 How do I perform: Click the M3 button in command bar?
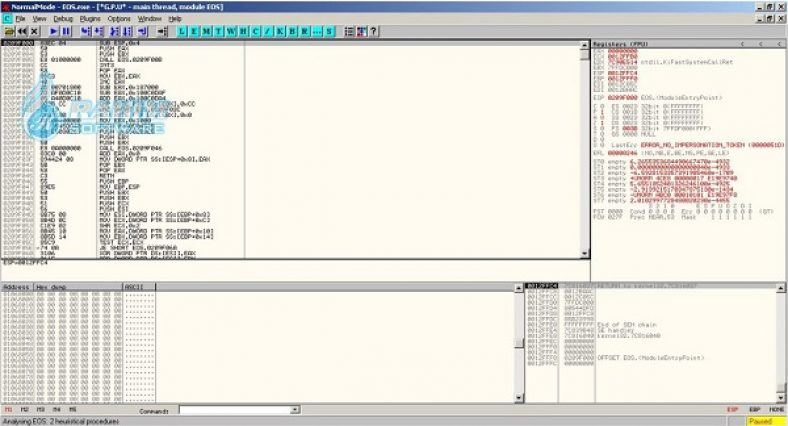40,410
